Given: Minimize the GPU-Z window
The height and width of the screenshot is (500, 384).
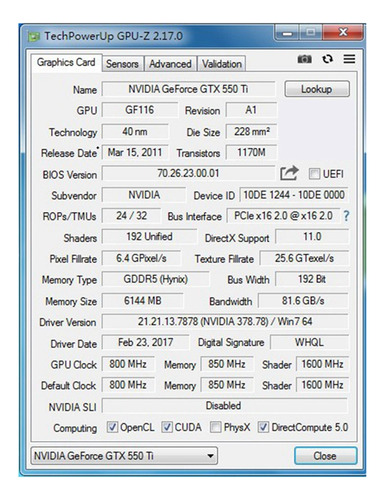Looking at the screenshot, I should [x=288, y=33].
